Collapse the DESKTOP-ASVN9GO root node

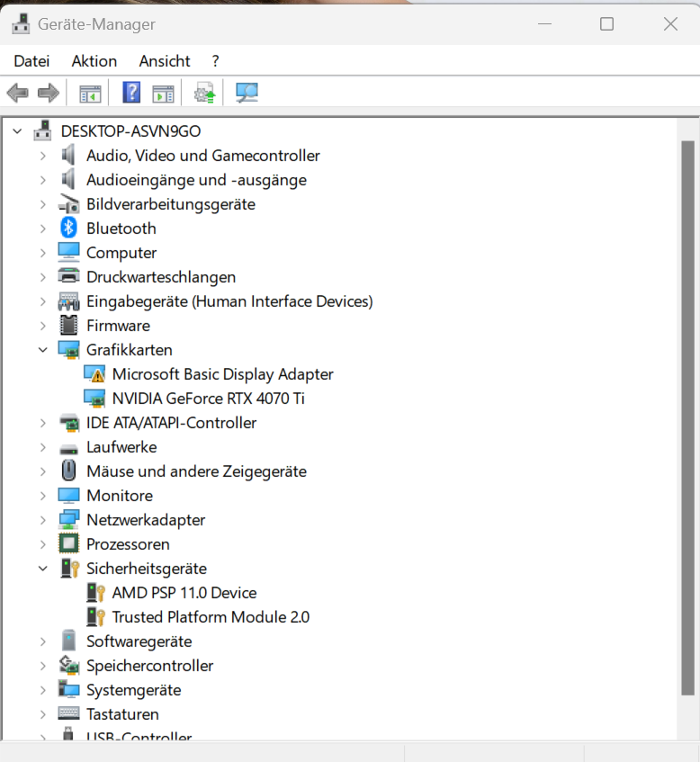pyautogui.click(x=17, y=131)
